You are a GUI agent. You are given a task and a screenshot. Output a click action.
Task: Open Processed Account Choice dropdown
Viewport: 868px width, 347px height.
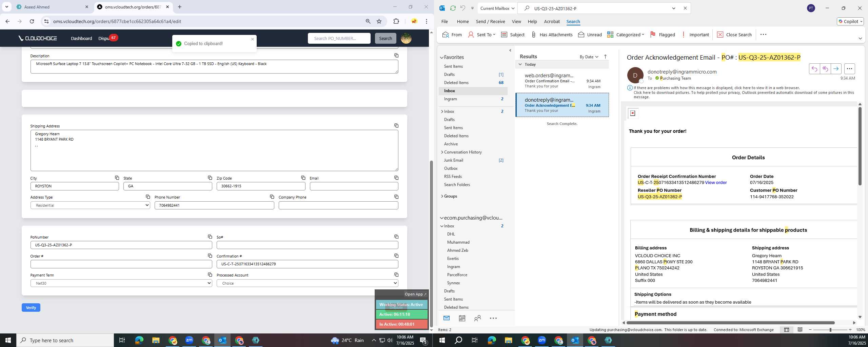pos(307,283)
